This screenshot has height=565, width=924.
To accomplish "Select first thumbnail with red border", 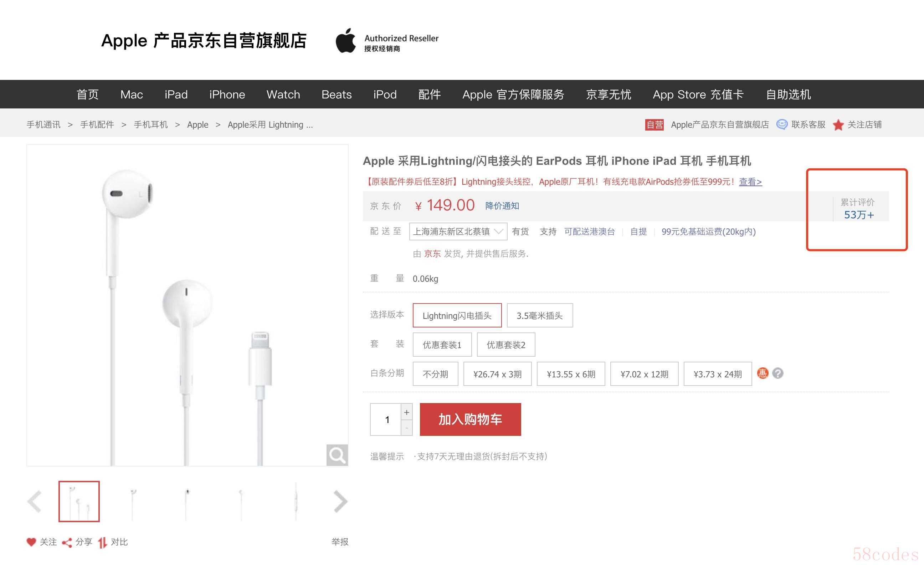I will (79, 501).
